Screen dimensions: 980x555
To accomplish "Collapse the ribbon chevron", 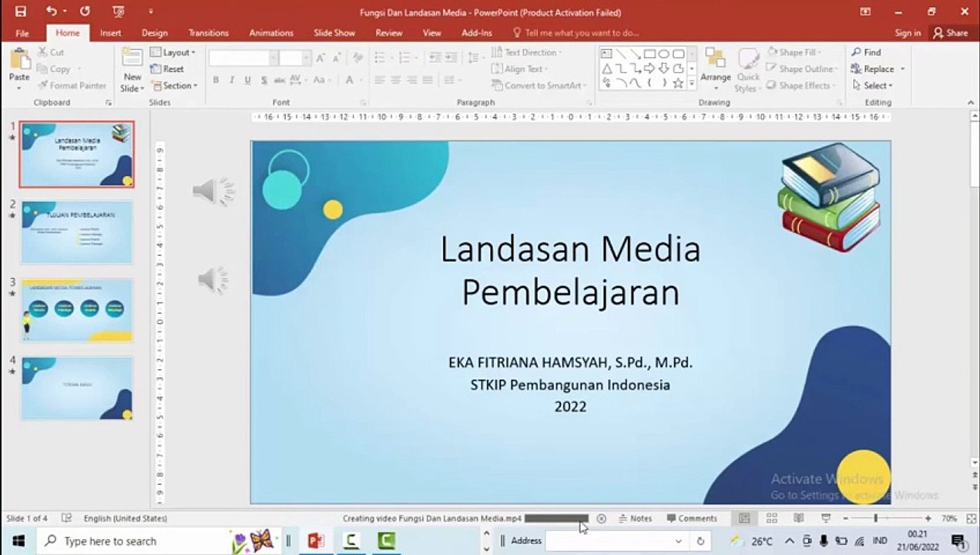I will (969, 103).
